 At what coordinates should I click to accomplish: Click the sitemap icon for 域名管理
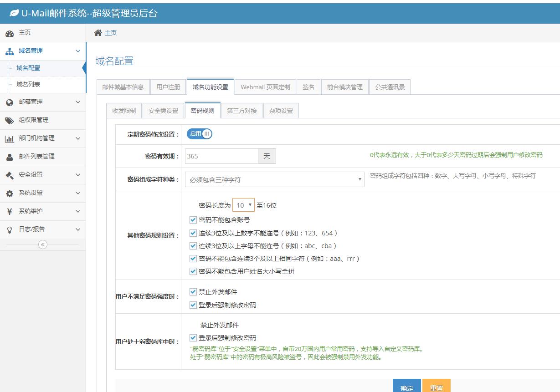(x=9, y=51)
